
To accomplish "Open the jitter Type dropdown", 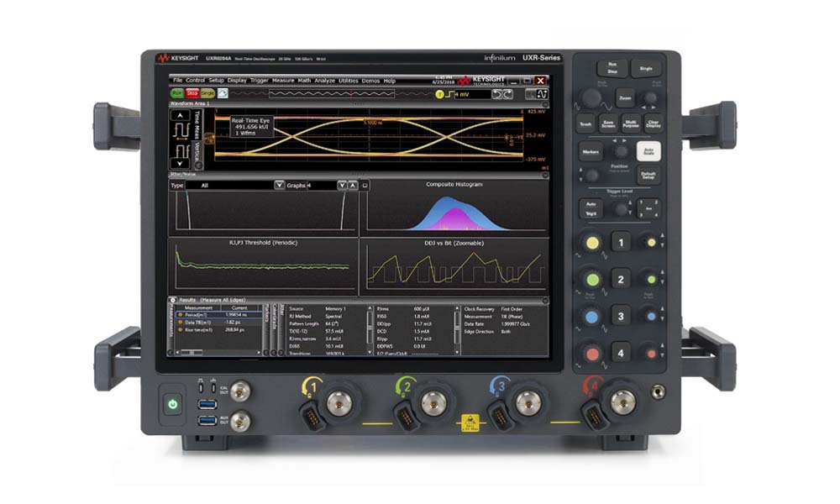I will 279,185.
